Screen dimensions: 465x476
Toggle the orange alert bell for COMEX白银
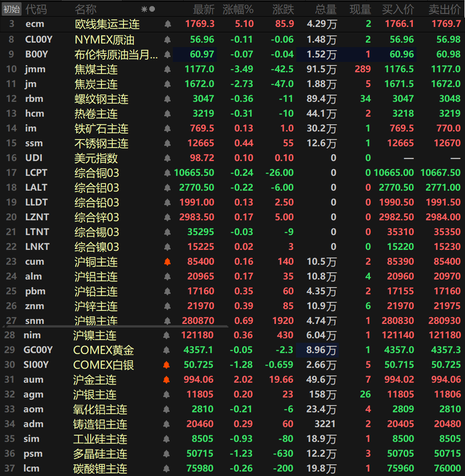click(167, 365)
